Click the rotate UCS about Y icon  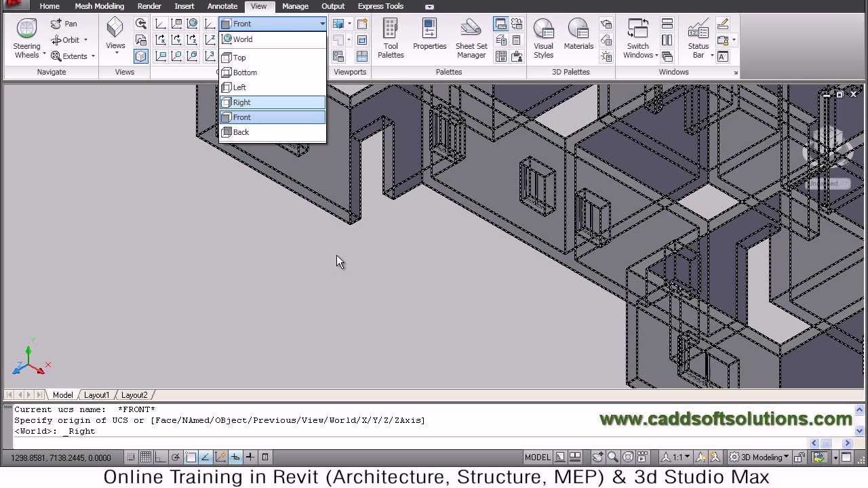point(176,40)
